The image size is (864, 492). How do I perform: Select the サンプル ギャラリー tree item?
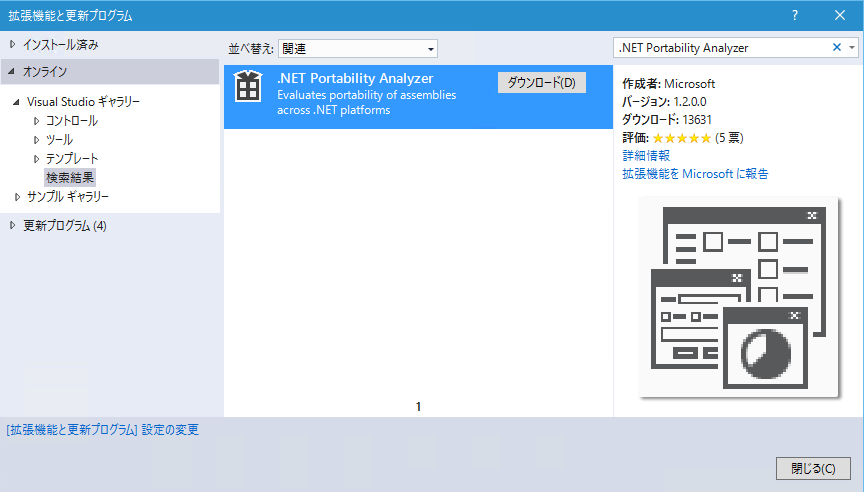(68, 197)
